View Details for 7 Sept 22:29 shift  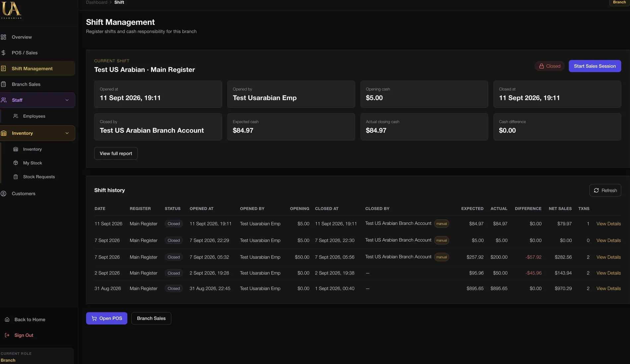[608, 240]
